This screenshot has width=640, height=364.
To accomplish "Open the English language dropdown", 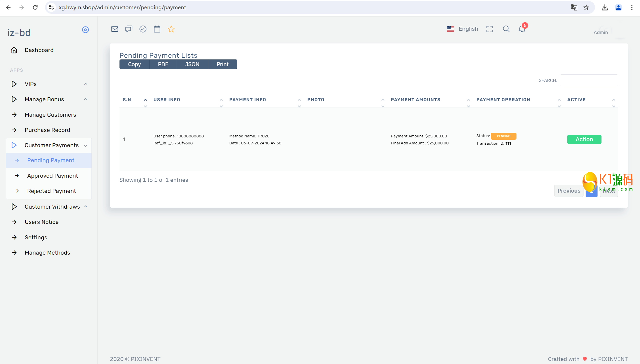I will [x=462, y=29].
